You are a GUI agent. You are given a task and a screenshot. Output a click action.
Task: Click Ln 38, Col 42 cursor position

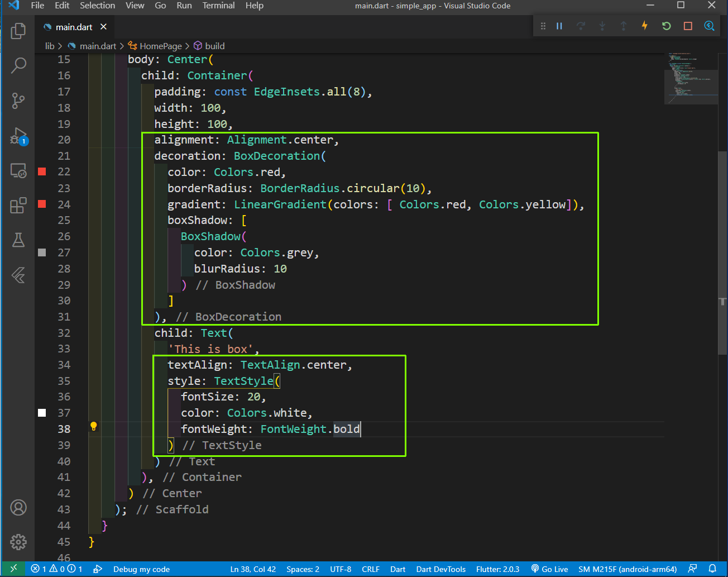253,569
